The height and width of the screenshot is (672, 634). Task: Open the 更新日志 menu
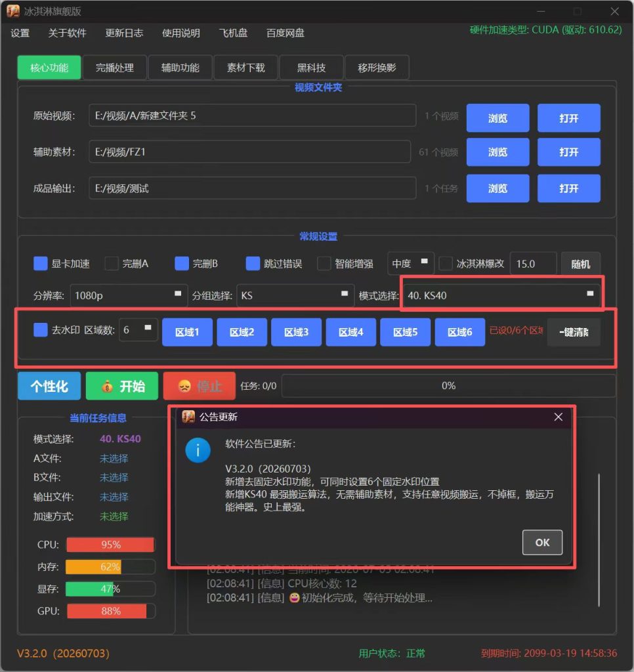click(x=124, y=33)
